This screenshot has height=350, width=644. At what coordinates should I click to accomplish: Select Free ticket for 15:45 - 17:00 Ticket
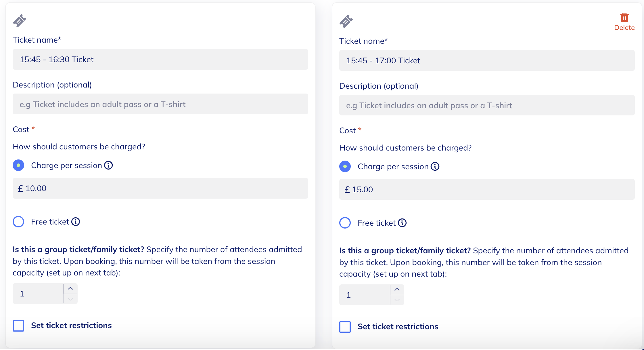click(x=345, y=223)
